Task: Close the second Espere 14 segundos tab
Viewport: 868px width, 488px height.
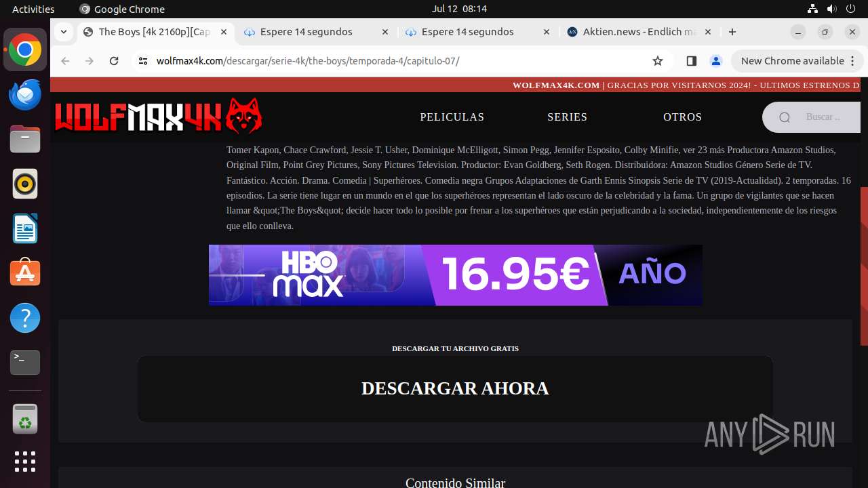Action: coord(547,32)
